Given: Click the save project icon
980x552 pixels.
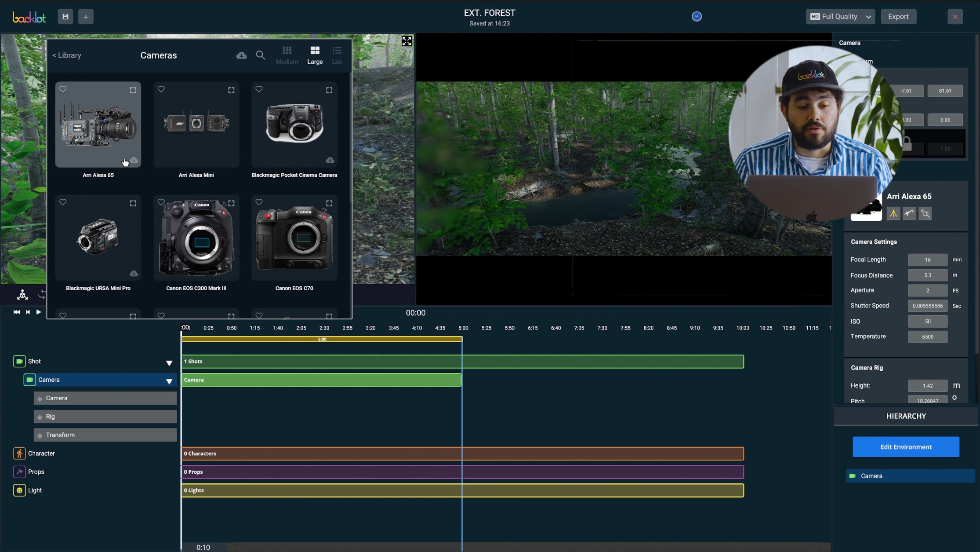Looking at the screenshot, I should (65, 17).
